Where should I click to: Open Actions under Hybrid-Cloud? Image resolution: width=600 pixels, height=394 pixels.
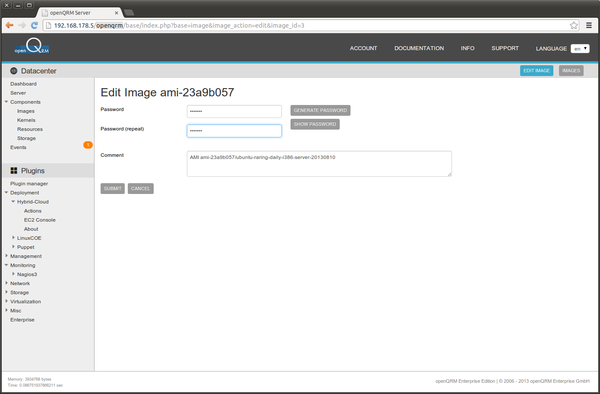[x=33, y=211]
